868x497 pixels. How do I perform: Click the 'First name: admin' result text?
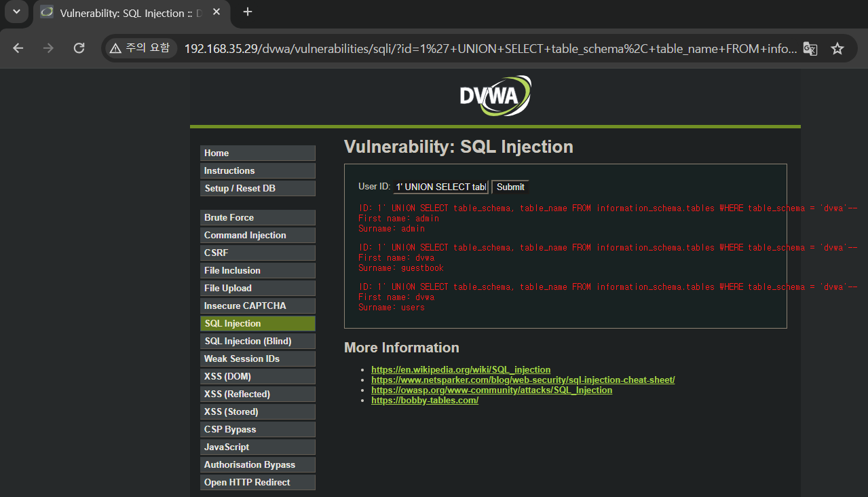(398, 219)
